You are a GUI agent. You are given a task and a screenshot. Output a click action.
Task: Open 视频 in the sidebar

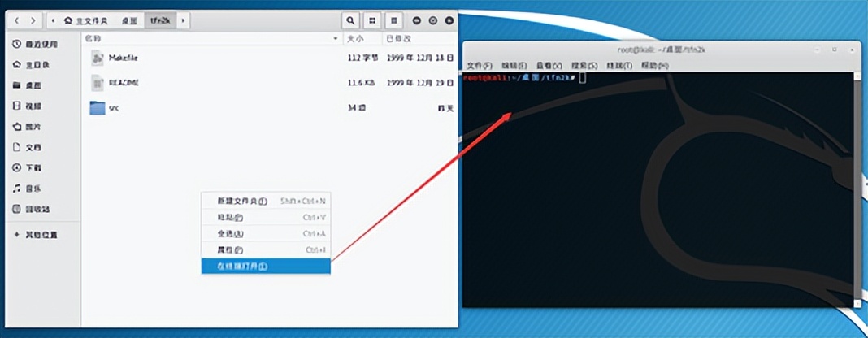(27, 106)
